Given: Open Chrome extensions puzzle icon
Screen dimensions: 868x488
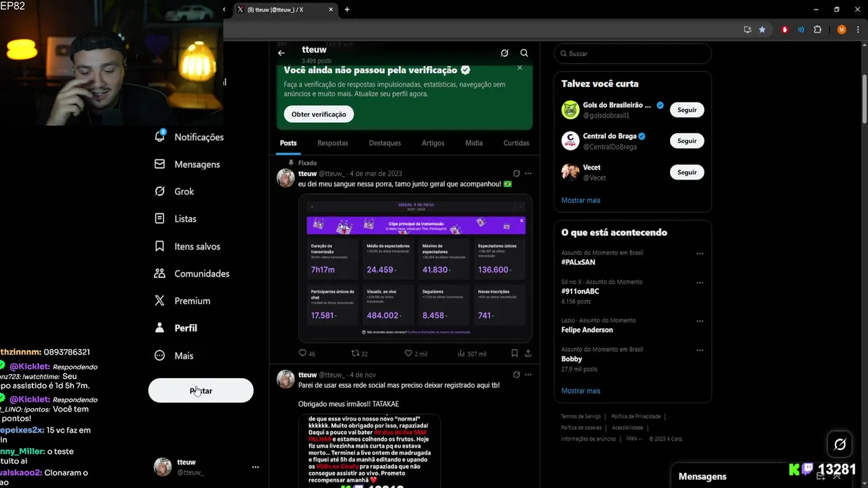Looking at the screenshot, I should [x=818, y=30].
